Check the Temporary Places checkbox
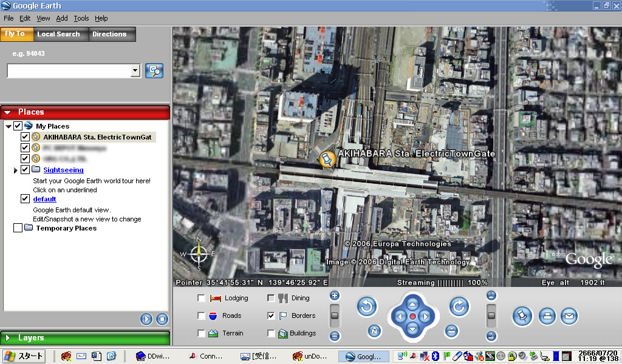This screenshot has width=622, height=364. click(x=18, y=227)
